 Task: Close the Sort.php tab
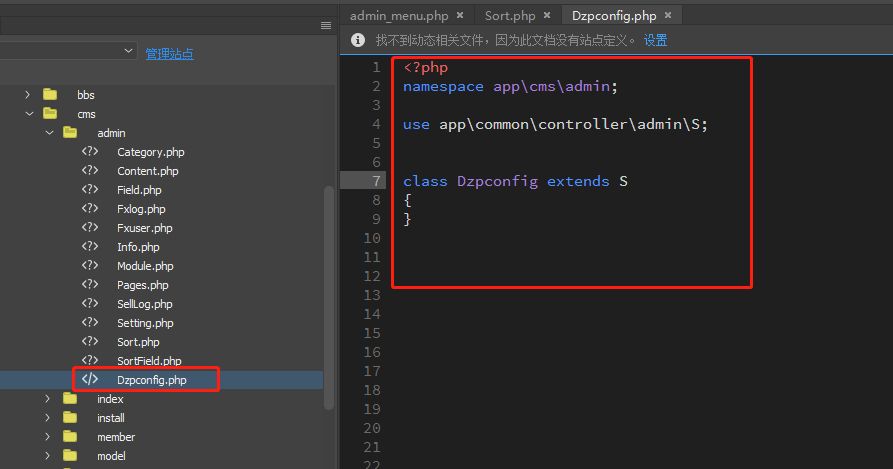(546, 15)
